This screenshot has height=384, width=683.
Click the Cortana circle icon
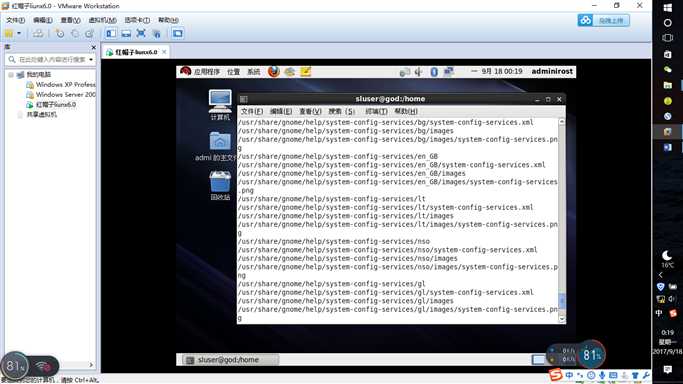pyautogui.click(x=667, y=23)
